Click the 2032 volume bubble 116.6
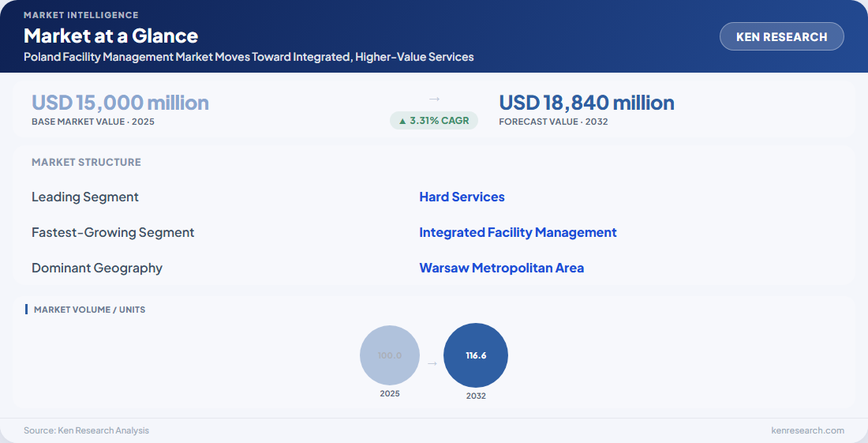 click(x=476, y=355)
